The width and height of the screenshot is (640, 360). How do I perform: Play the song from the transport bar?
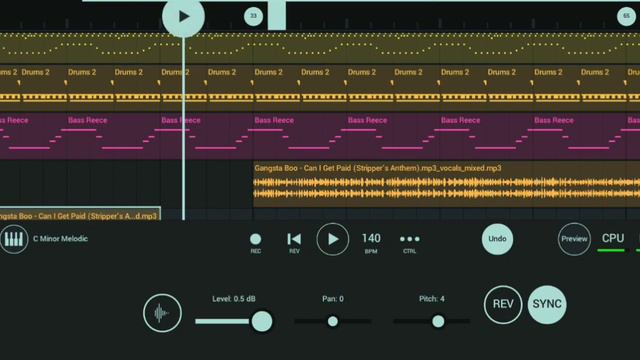point(333,239)
